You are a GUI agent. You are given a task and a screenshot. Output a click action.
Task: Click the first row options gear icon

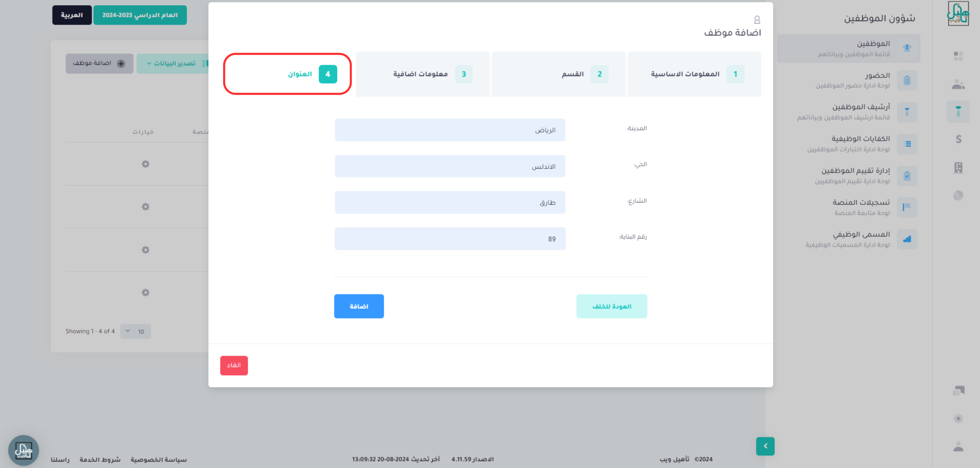[x=145, y=164]
